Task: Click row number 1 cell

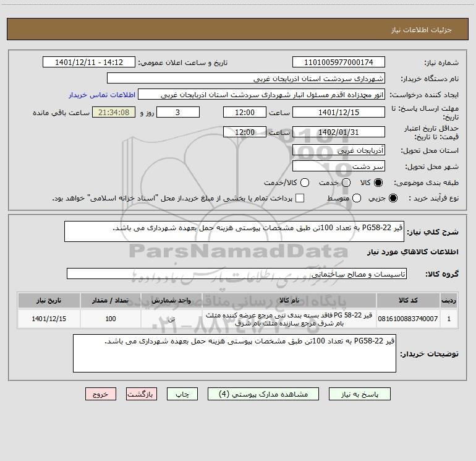Action: 449,319
